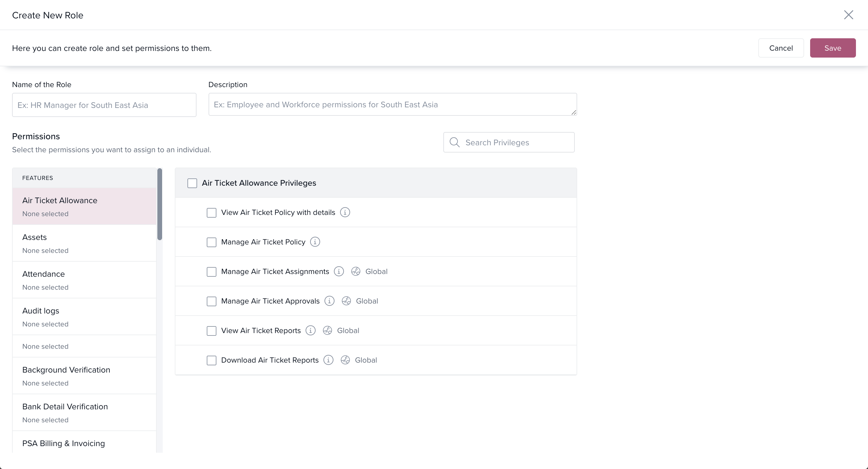This screenshot has height=469, width=868.
Task: Click the globe icon for Manage Air Ticket Assignments
Action: pos(356,272)
